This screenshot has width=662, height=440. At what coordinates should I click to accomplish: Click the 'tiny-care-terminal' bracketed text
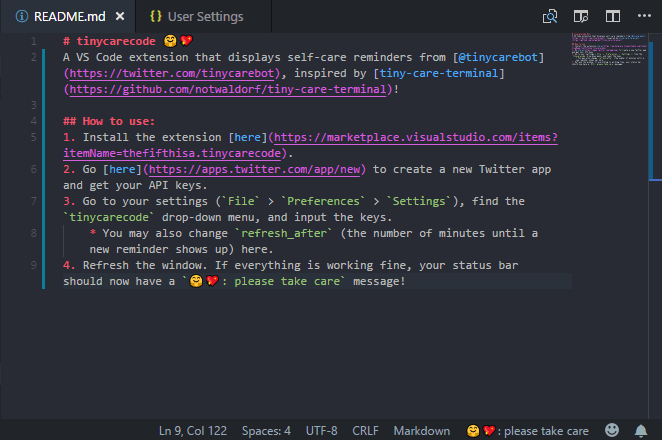(x=439, y=73)
